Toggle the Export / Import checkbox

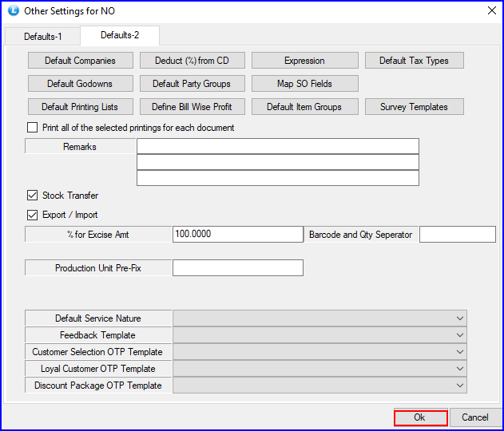click(32, 215)
